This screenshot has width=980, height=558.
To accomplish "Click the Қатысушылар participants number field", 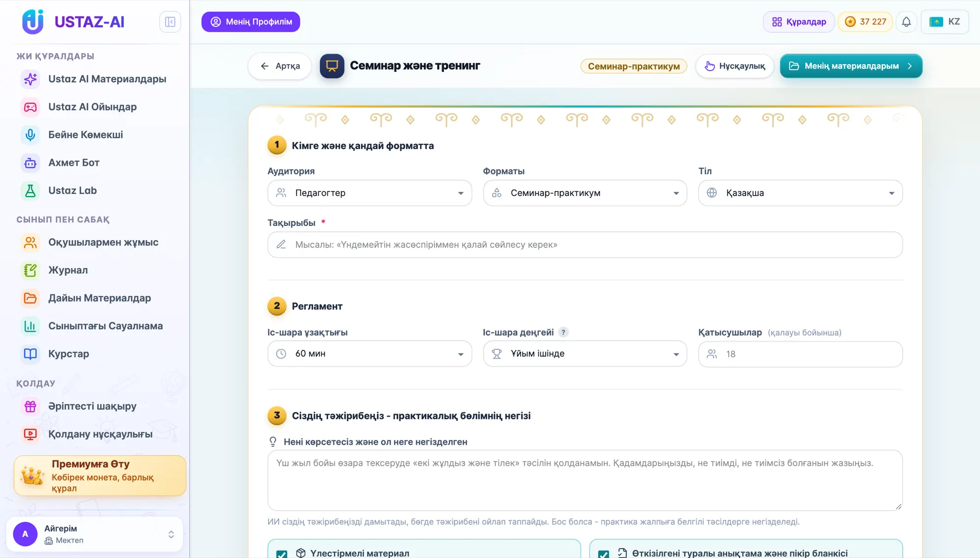I will [x=800, y=354].
